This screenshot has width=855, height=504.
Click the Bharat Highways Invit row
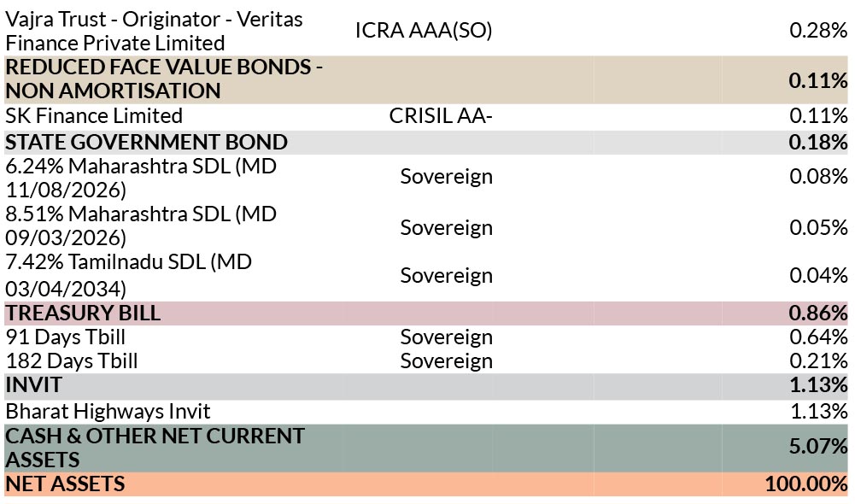(x=426, y=411)
